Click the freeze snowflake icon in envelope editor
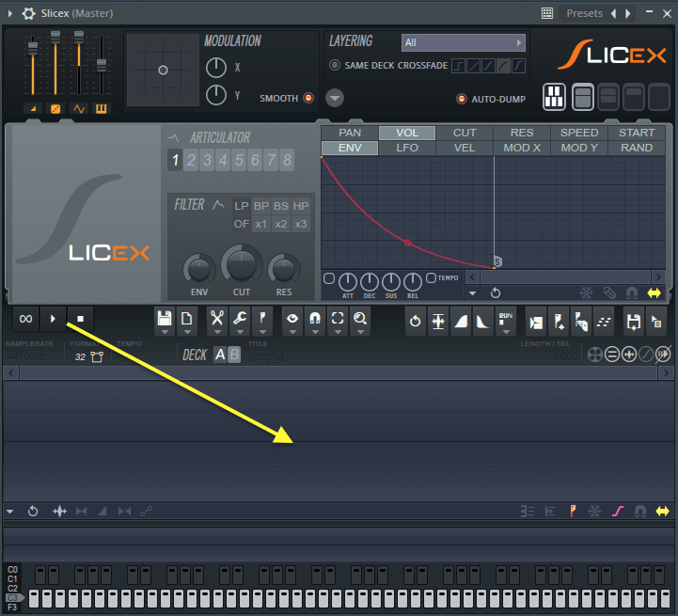This screenshot has height=616, width=678. (587, 293)
